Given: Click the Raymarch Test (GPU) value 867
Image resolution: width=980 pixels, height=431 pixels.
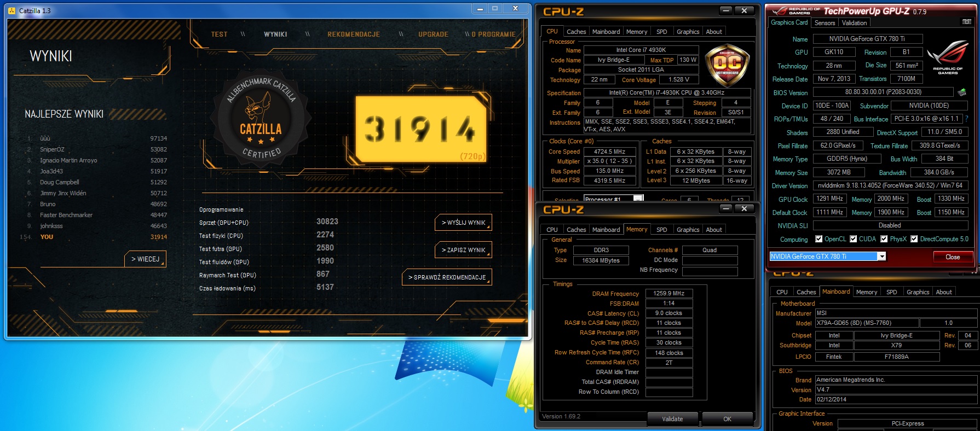Looking at the screenshot, I should tap(322, 274).
